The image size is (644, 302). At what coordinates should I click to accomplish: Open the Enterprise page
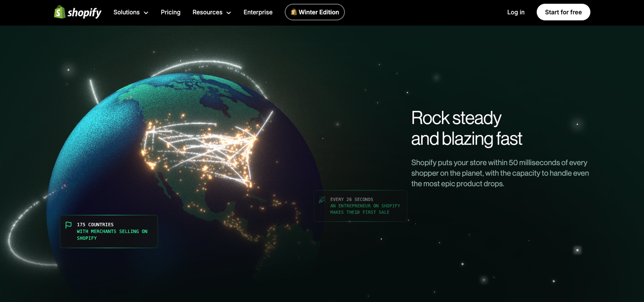coord(258,12)
